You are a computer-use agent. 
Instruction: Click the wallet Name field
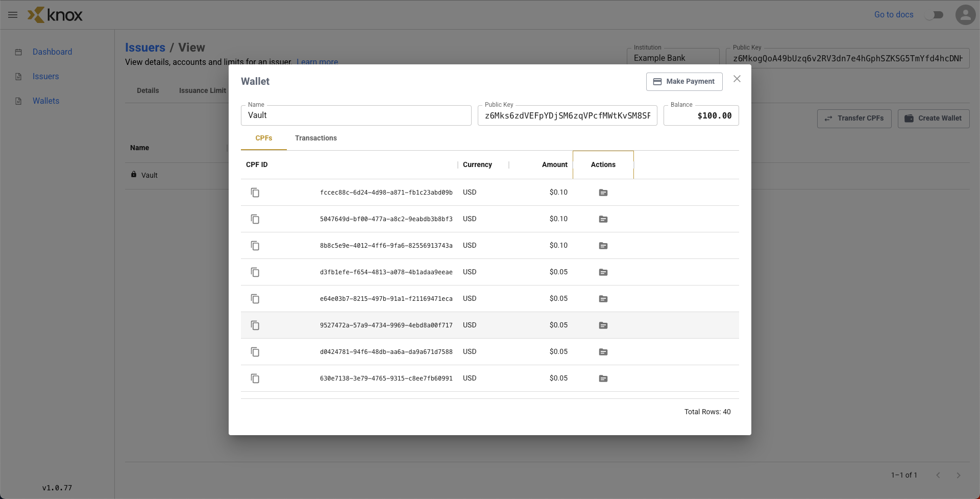[356, 115]
